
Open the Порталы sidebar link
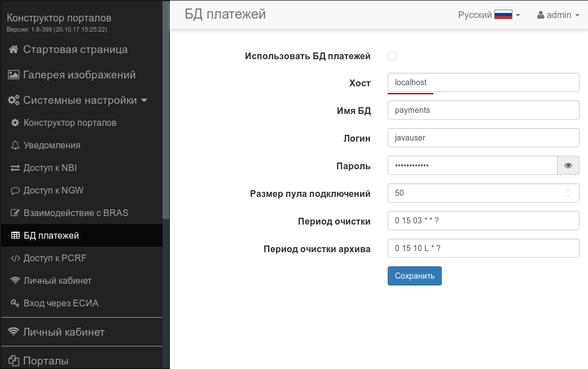click(x=45, y=361)
